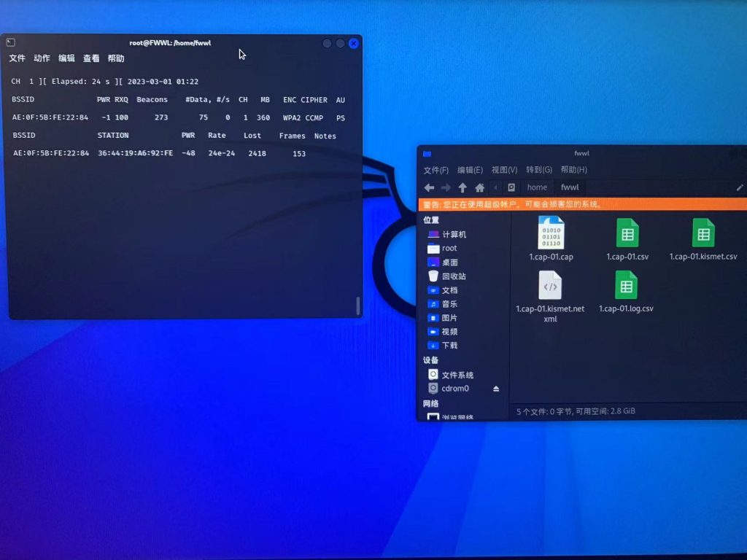Viewport: 747px width, 560px height.
Task: Go to the parent folder with the up arrow
Action: (x=462, y=187)
